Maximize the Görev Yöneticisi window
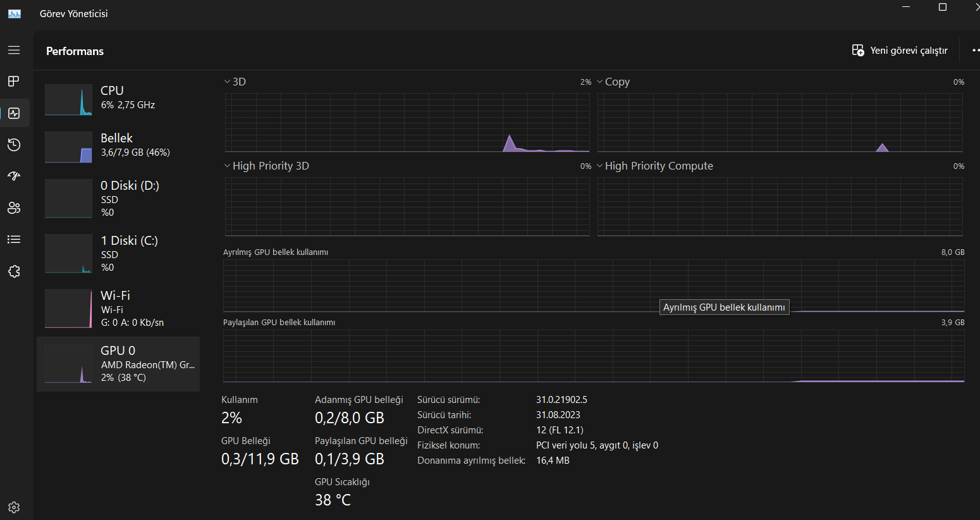980x520 pixels. coord(943,7)
